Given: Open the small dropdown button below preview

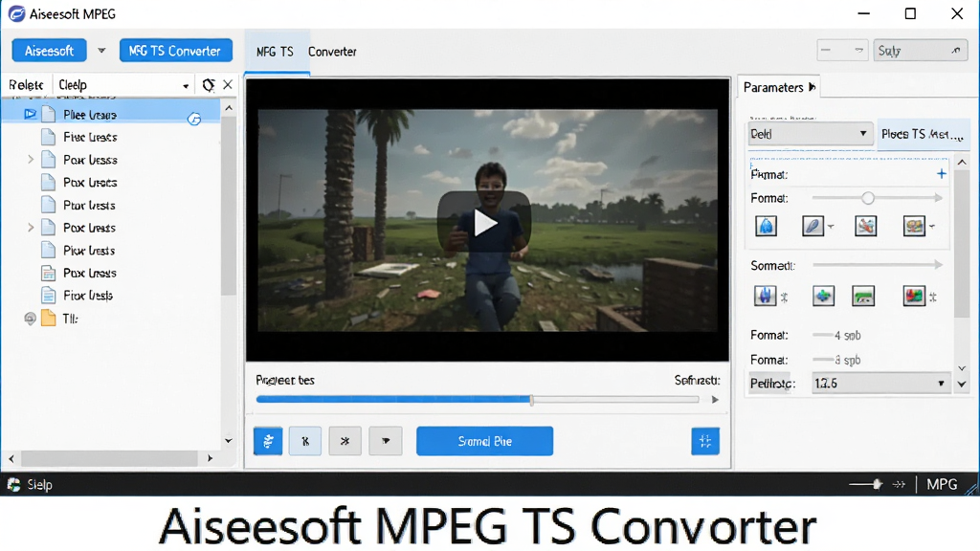Looking at the screenshot, I should [386, 441].
